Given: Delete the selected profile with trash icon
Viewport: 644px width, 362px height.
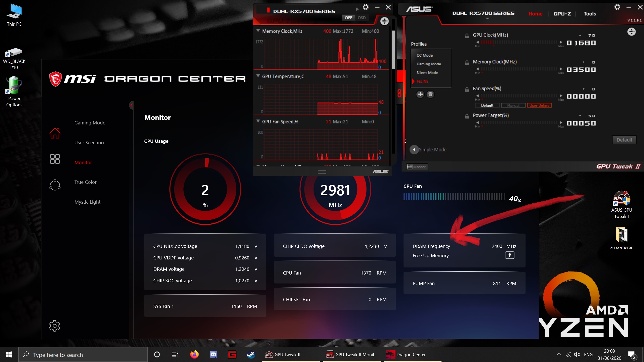Looking at the screenshot, I should [x=430, y=94].
